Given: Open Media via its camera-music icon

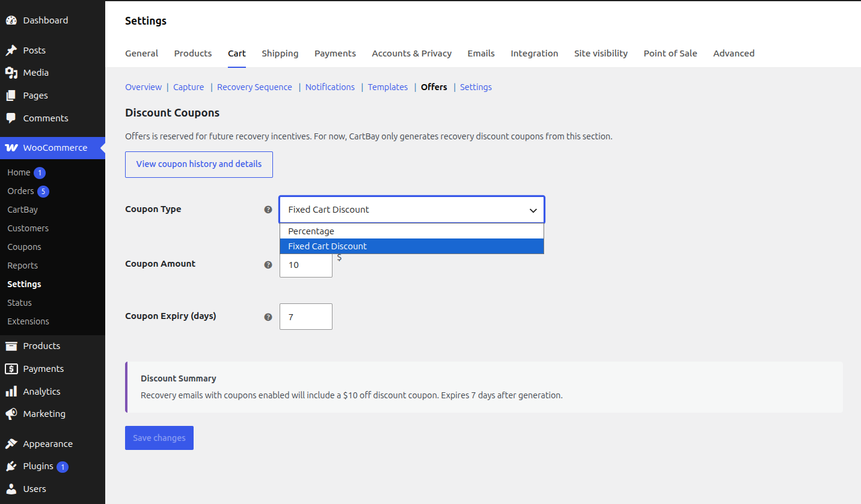Looking at the screenshot, I should click(x=11, y=73).
